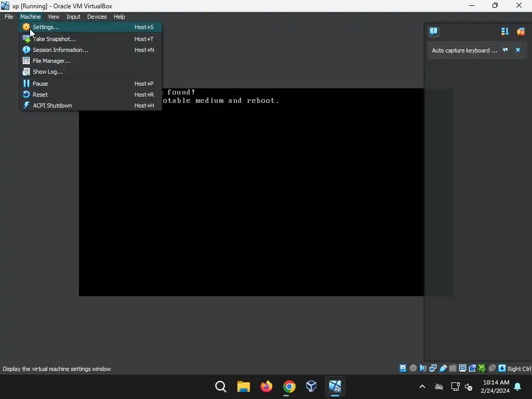This screenshot has width=532, height=399.
Task: Launch Firefox from the taskbar
Action: pyautogui.click(x=267, y=387)
